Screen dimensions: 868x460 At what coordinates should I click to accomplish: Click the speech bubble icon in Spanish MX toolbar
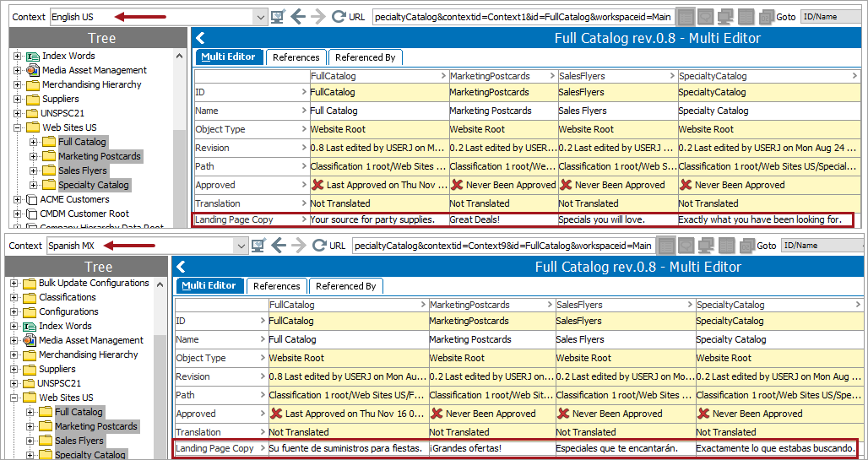[686, 246]
